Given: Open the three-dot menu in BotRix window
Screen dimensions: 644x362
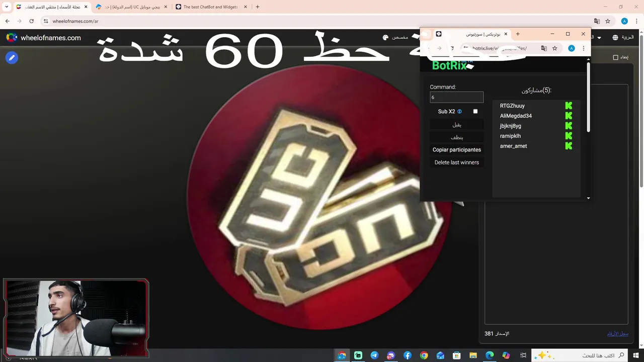Looking at the screenshot, I should pyautogui.click(x=584, y=48).
